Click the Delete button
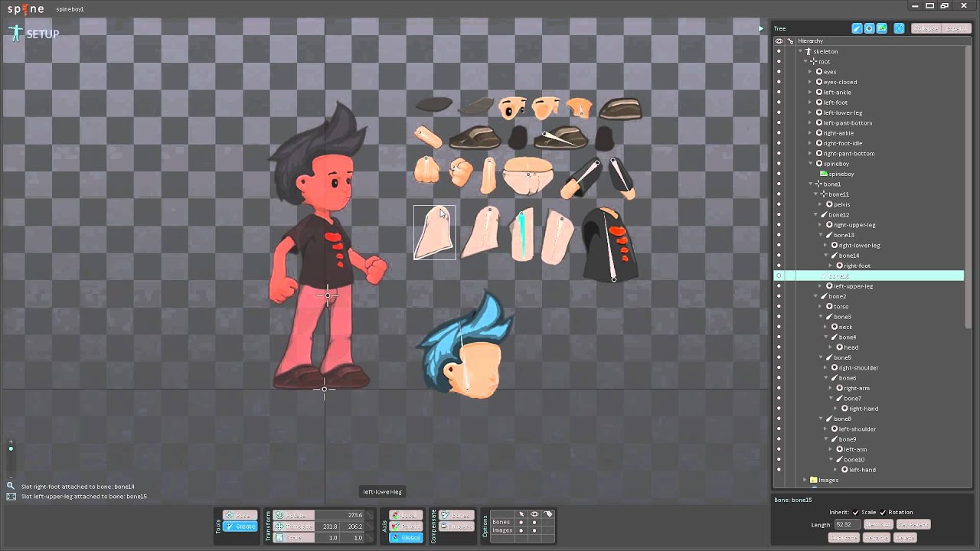Viewport: 980px width, 551px height. [904, 538]
